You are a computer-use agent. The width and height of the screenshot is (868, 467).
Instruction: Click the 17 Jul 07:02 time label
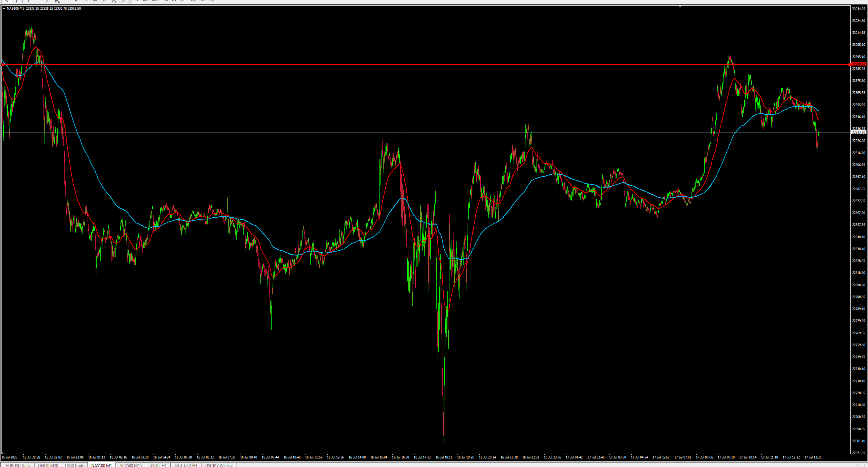coord(683,457)
